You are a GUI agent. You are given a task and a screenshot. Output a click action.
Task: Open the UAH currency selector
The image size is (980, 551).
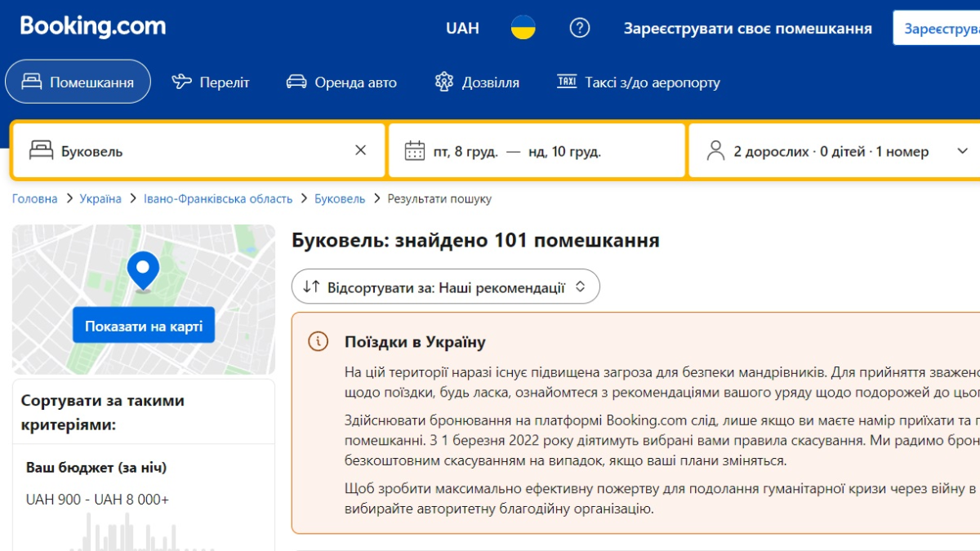point(462,28)
